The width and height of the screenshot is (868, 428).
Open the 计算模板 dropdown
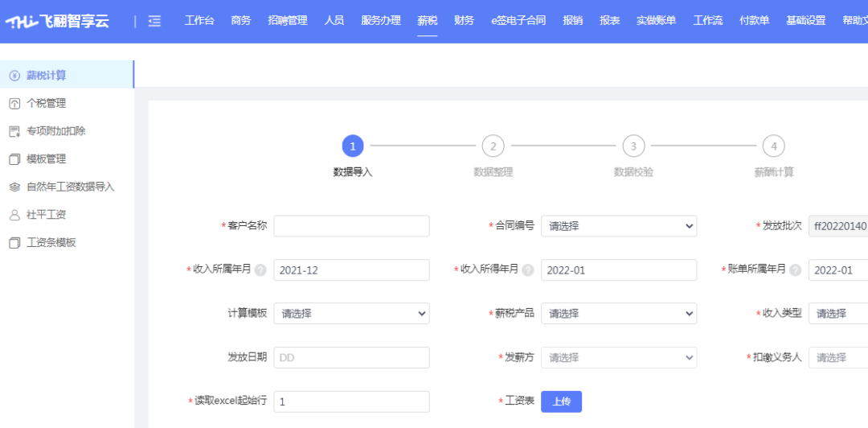tap(351, 313)
